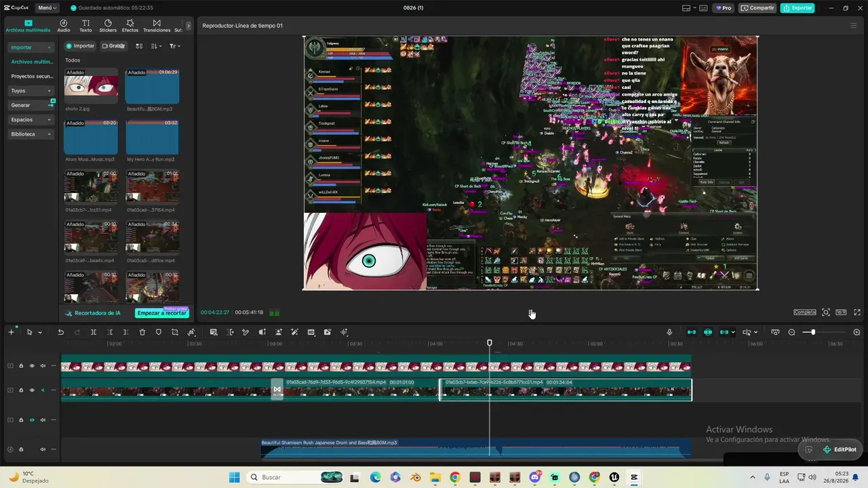Select the Archivos multimedia tab
868x488 pixels.
pos(28,26)
